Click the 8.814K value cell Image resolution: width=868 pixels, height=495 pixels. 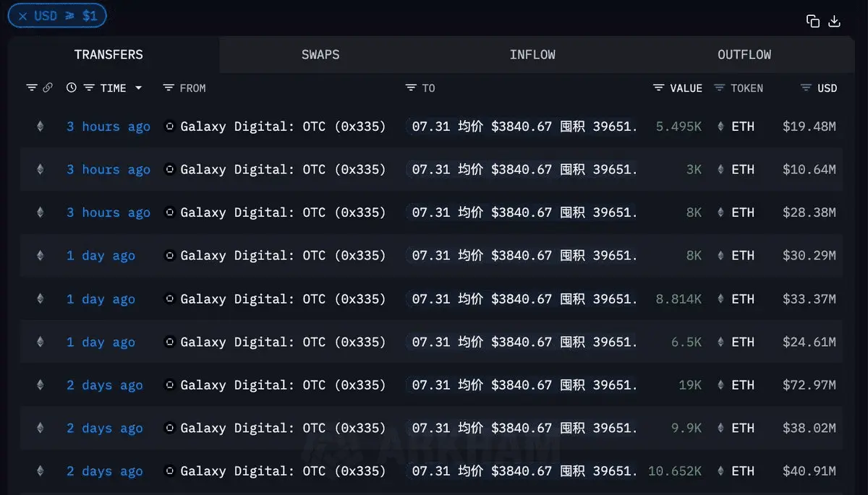(678, 298)
